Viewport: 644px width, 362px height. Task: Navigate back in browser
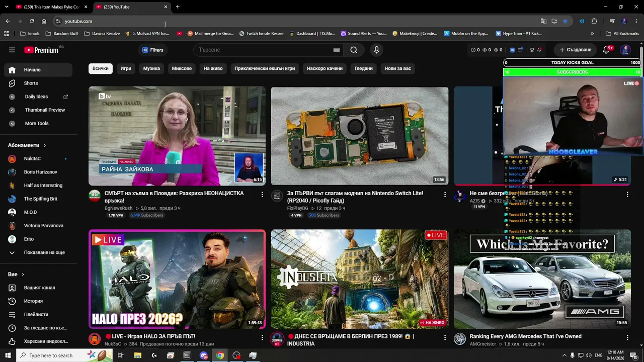8,21
